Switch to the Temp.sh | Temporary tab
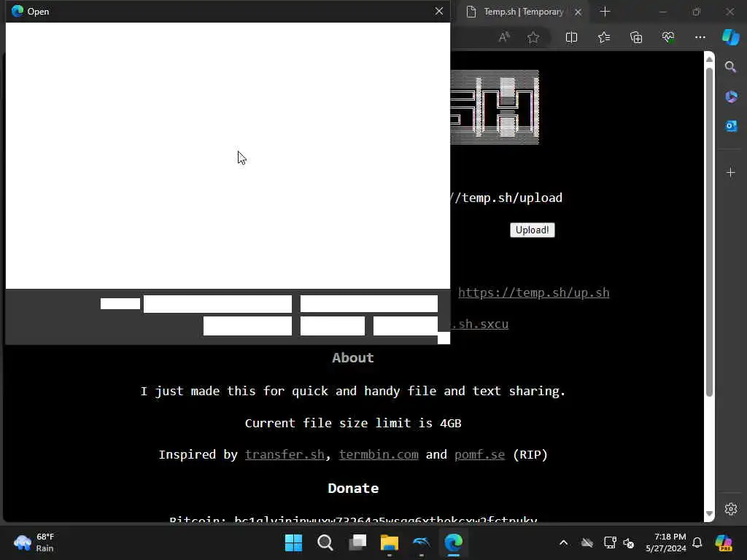 [523, 12]
